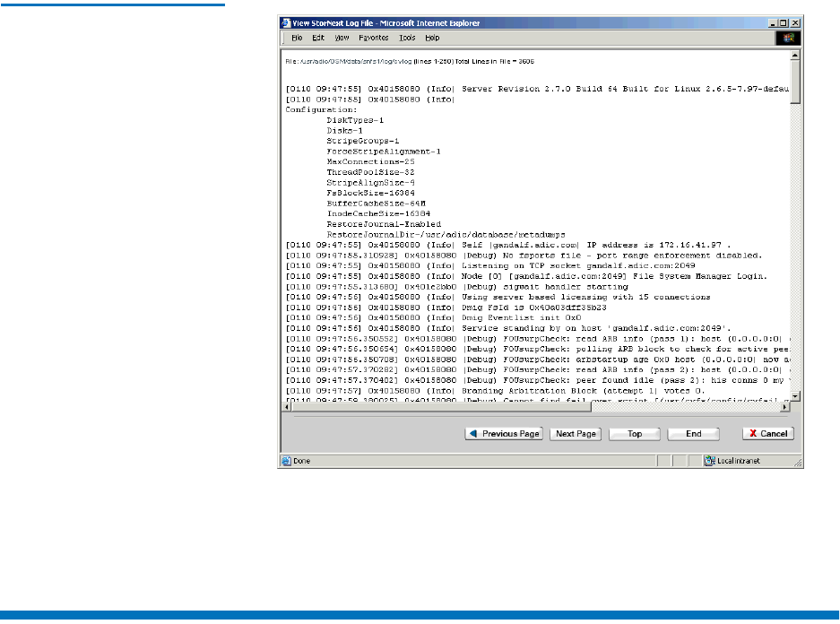The width and height of the screenshot is (840, 624).
Task: Click the 'Server Revision 2.7.0 Build 64' log line
Action: click(537, 89)
